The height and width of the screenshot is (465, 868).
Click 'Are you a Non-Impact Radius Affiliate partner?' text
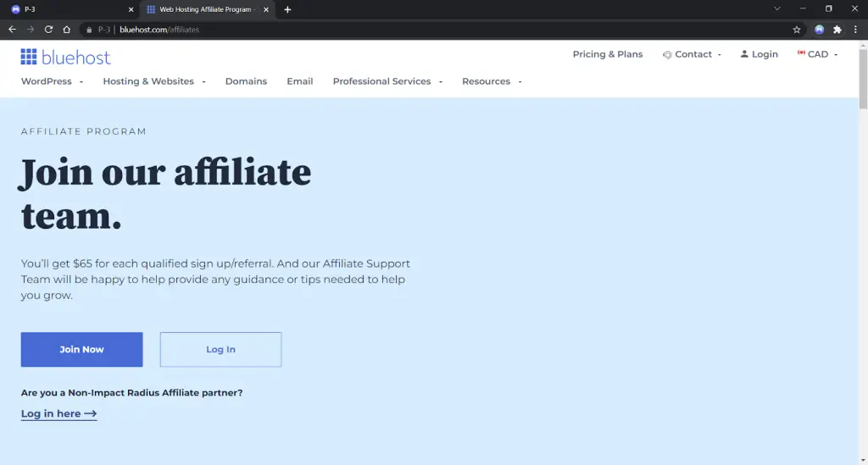[x=131, y=392]
